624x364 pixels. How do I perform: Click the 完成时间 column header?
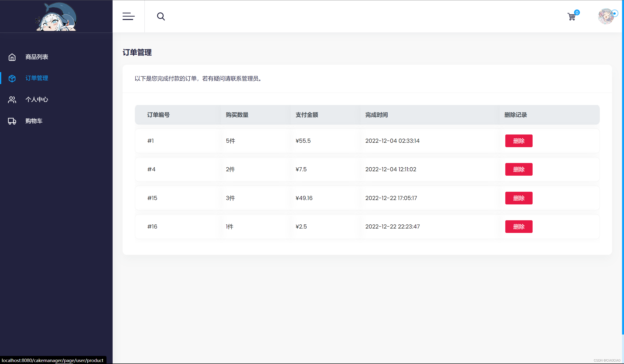(x=376, y=115)
